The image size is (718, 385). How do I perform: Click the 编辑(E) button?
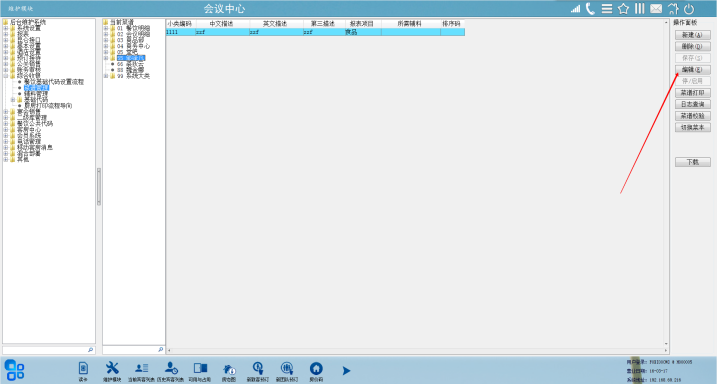(692, 70)
